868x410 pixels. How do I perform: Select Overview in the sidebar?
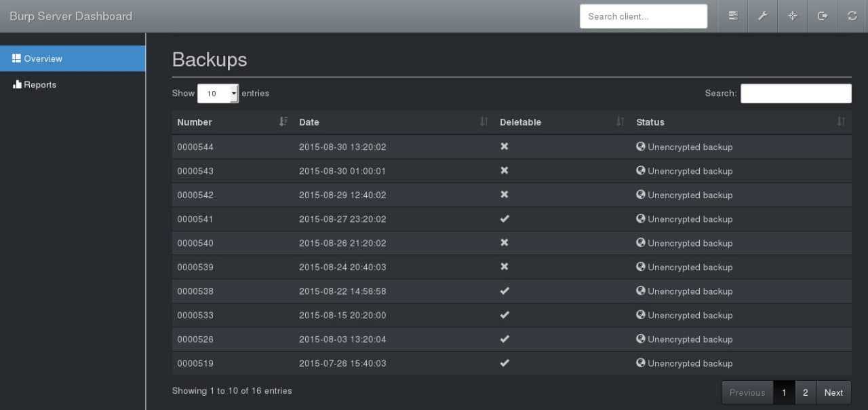pyautogui.click(x=73, y=58)
